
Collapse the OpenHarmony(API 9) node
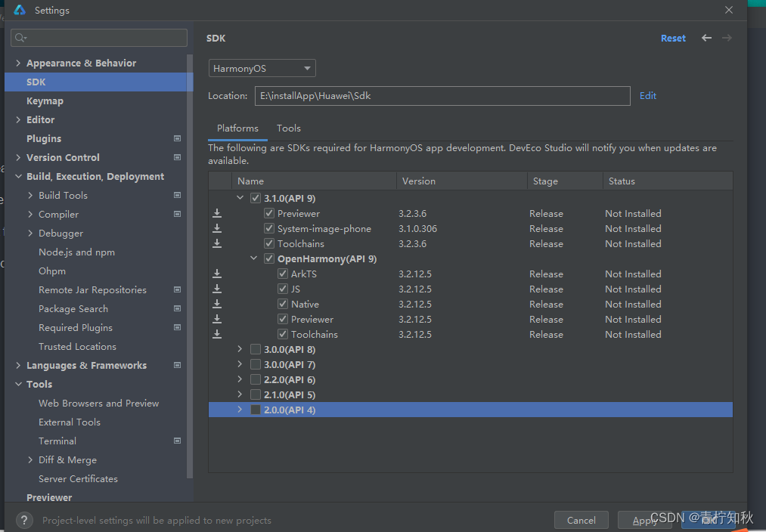pos(253,258)
